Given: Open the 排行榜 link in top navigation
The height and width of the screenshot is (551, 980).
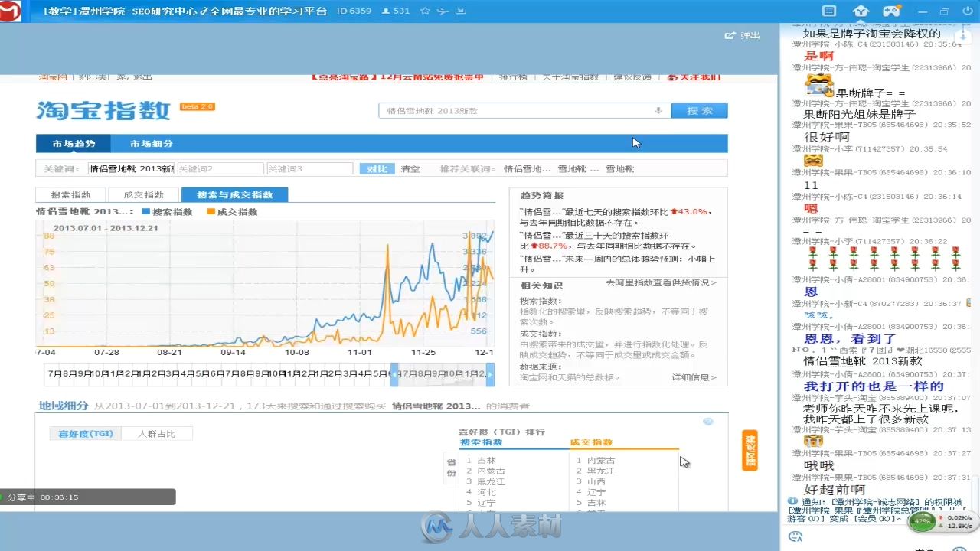Looking at the screenshot, I should click(513, 77).
